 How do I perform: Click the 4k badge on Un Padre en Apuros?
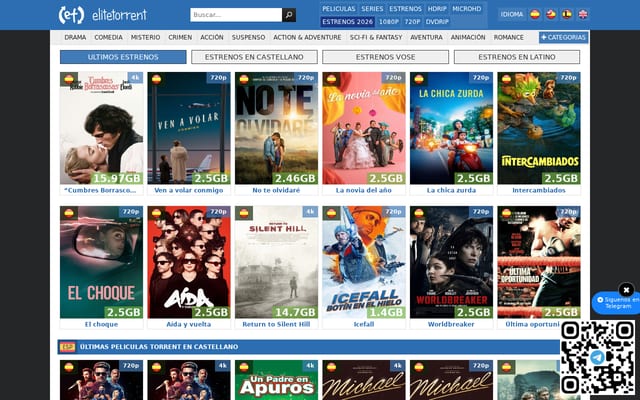[x=310, y=366]
